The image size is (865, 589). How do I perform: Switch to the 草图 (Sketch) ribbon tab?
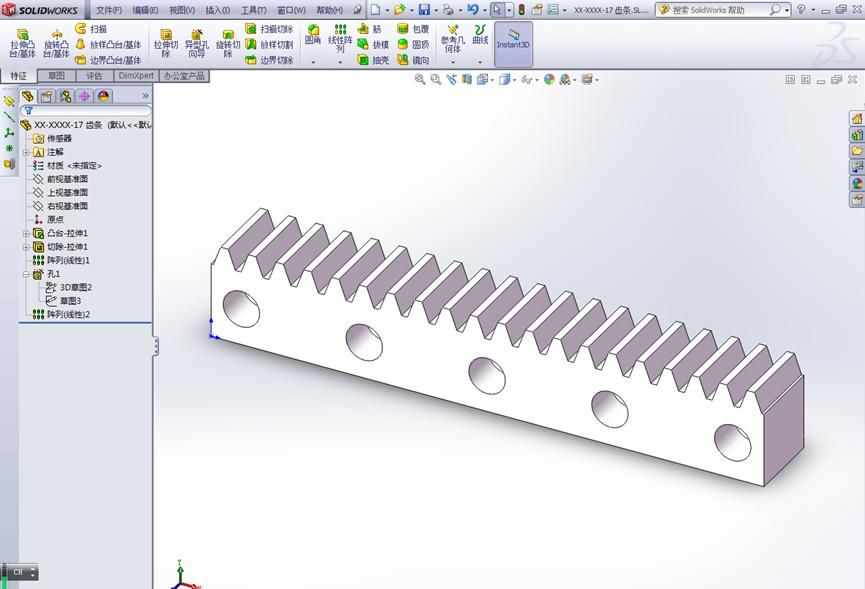click(x=55, y=75)
